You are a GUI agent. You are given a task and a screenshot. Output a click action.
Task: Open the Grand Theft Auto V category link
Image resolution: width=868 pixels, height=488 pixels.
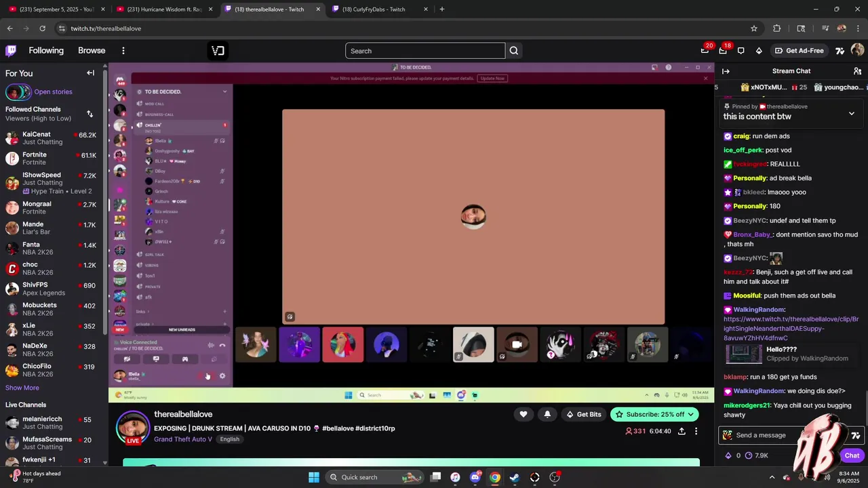[182, 439]
